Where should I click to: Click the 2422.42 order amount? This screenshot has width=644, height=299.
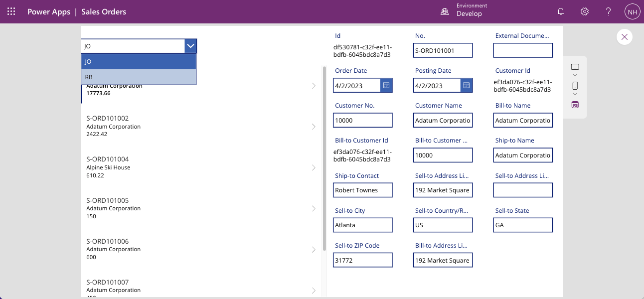(x=97, y=134)
